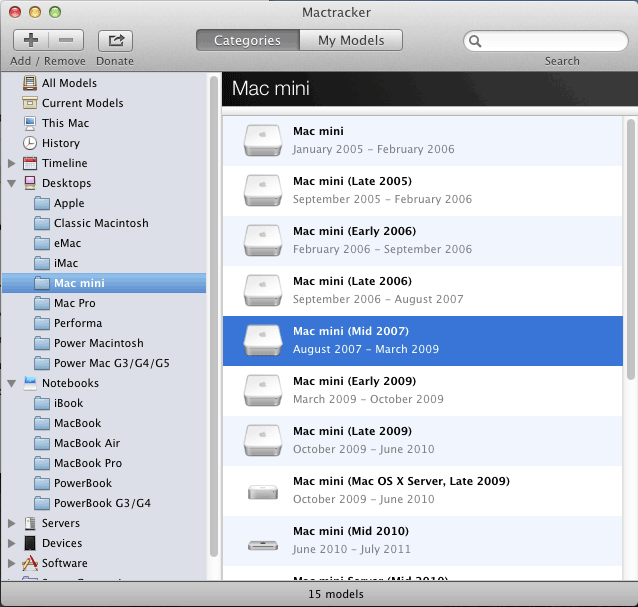Image resolution: width=638 pixels, height=607 pixels.
Task: Click the Desktops computer icon
Action: tap(30, 183)
